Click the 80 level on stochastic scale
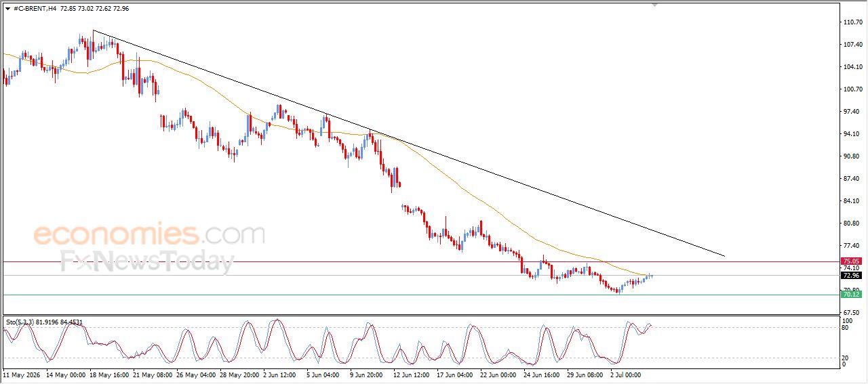The image size is (868, 384). pos(846,328)
